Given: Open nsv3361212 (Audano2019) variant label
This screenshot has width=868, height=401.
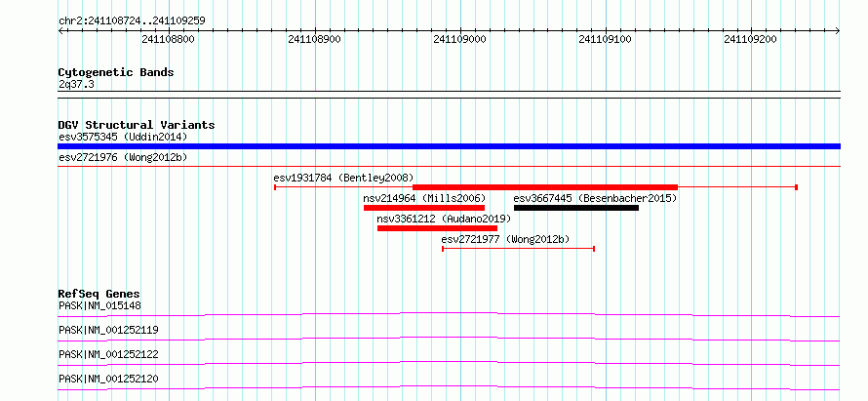Looking at the screenshot, I should 444,219.
